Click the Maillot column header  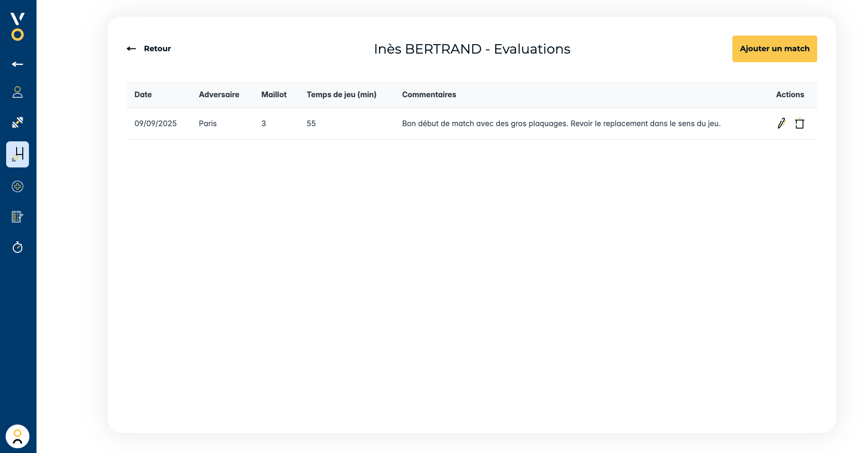pos(274,94)
